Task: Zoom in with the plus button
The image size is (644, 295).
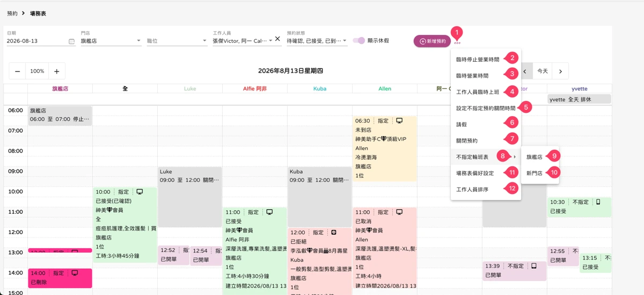Action: coord(57,71)
